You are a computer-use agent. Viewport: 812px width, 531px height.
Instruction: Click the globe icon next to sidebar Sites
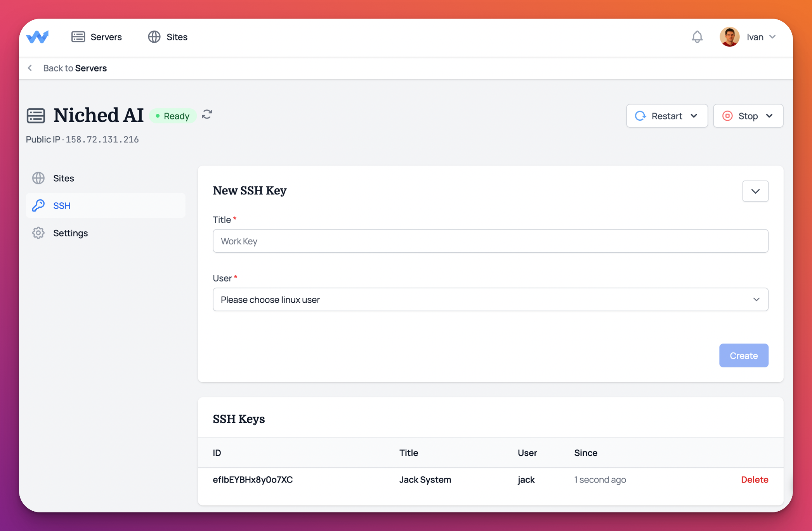[x=38, y=178]
